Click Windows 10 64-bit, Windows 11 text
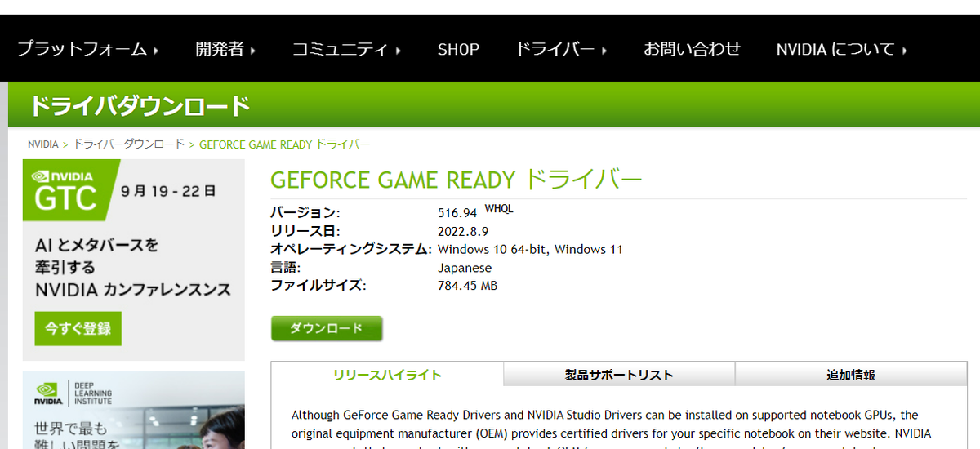The height and width of the screenshot is (449, 980). tap(530, 249)
